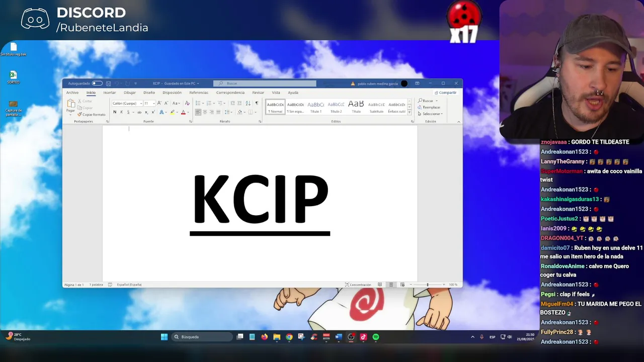Click the Compartir button
Screen dimensions: 644x362
click(x=446, y=93)
